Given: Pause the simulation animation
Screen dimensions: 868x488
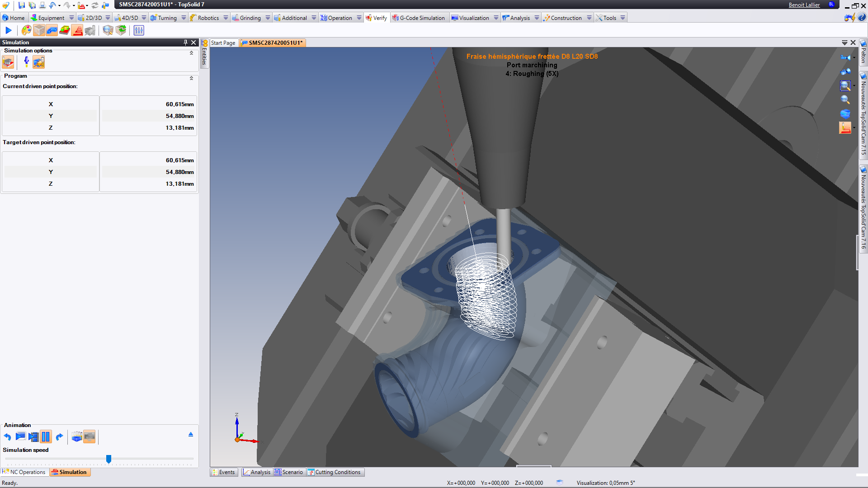Looking at the screenshot, I should [x=46, y=437].
